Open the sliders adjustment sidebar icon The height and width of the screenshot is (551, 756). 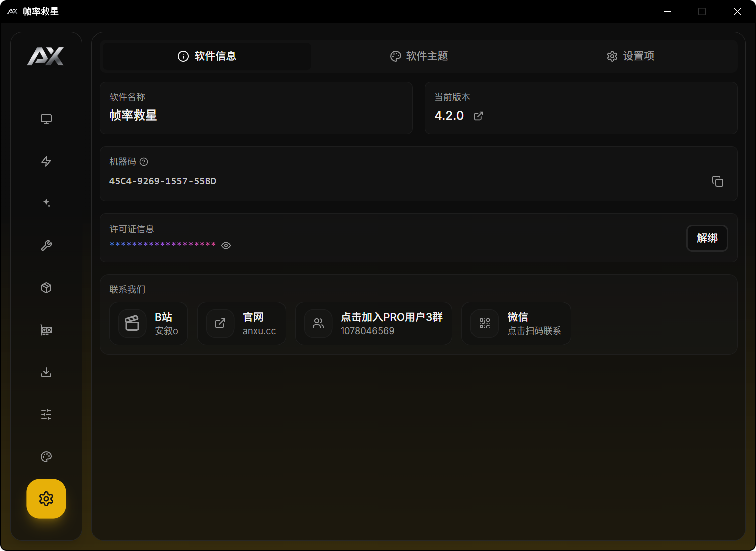click(46, 414)
